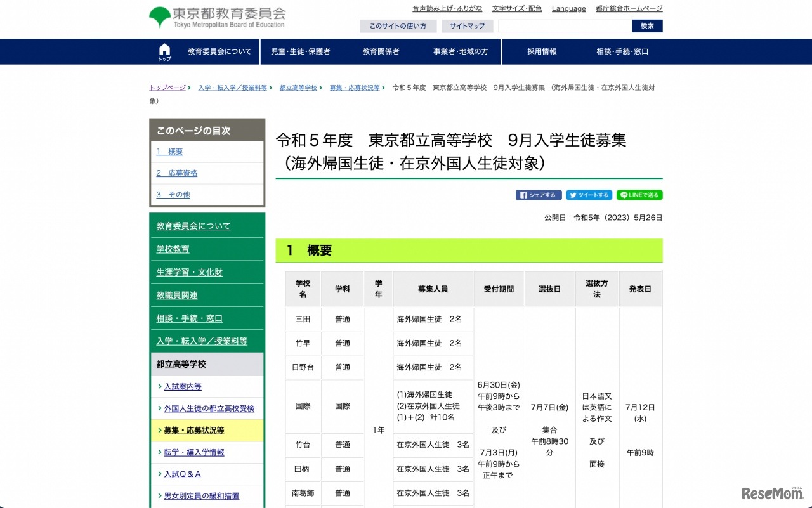Expand 入試案内等 sidebar item
The width and height of the screenshot is (812, 508).
pos(183,387)
